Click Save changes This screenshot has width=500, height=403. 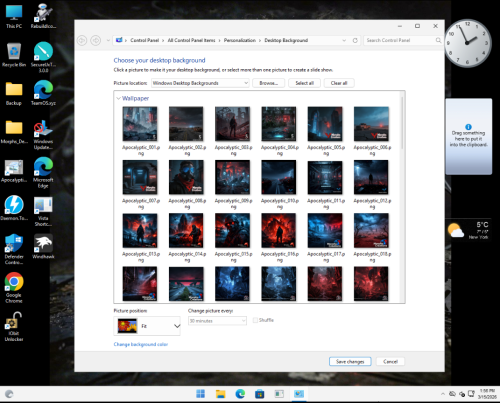pos(350,362)
